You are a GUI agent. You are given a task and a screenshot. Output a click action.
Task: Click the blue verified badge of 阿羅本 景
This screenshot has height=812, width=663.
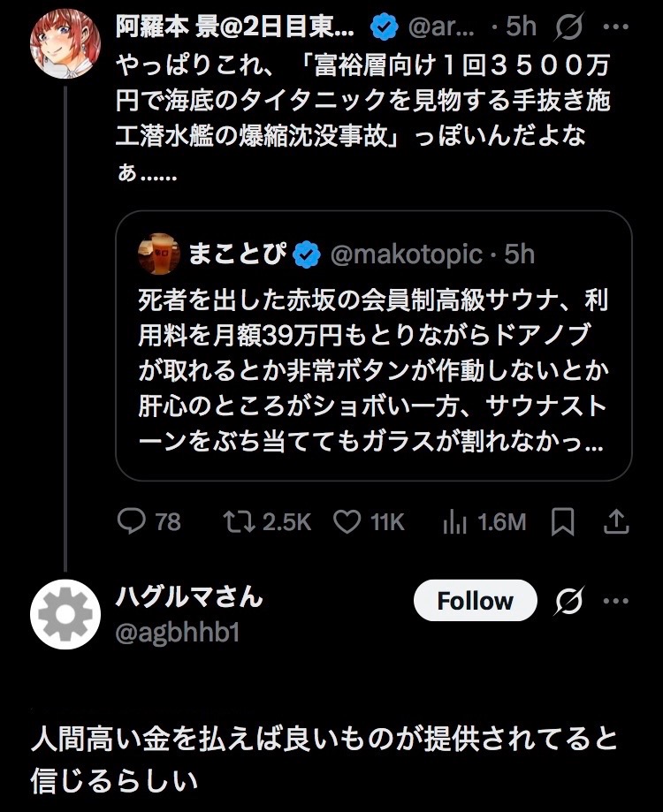pyautogui.click(x=383, y=27)
